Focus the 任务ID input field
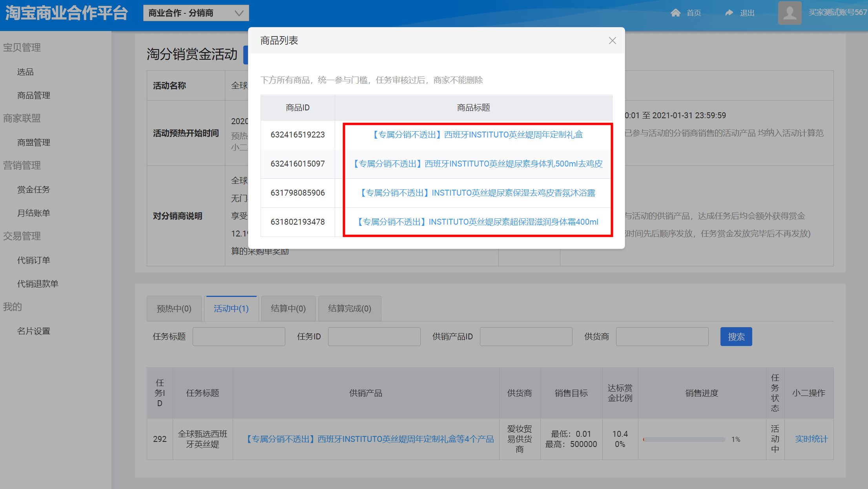The image size is (868, 489). 374,337
